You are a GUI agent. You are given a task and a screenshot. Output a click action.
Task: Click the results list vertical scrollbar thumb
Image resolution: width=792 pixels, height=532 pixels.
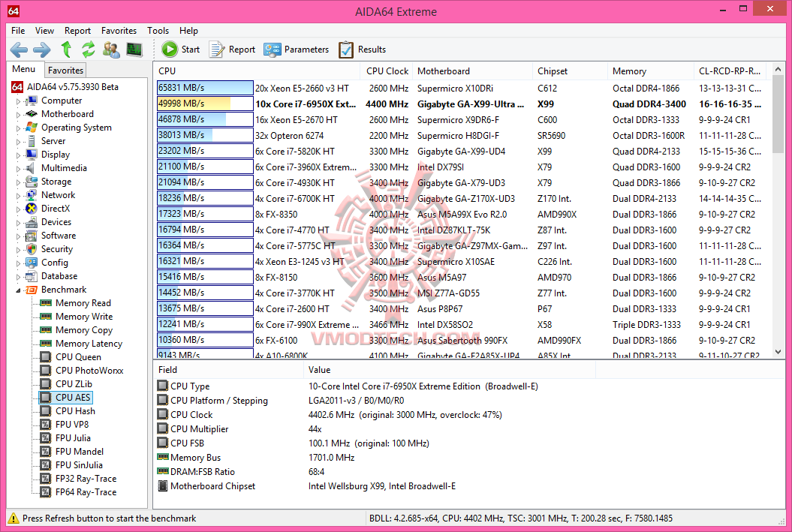point(778,115)
